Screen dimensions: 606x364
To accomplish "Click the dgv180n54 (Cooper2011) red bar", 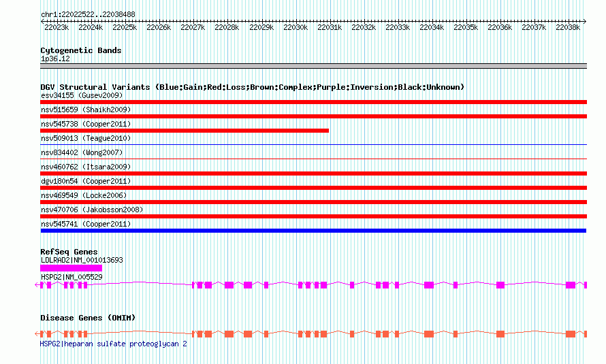I will point(313,188).
